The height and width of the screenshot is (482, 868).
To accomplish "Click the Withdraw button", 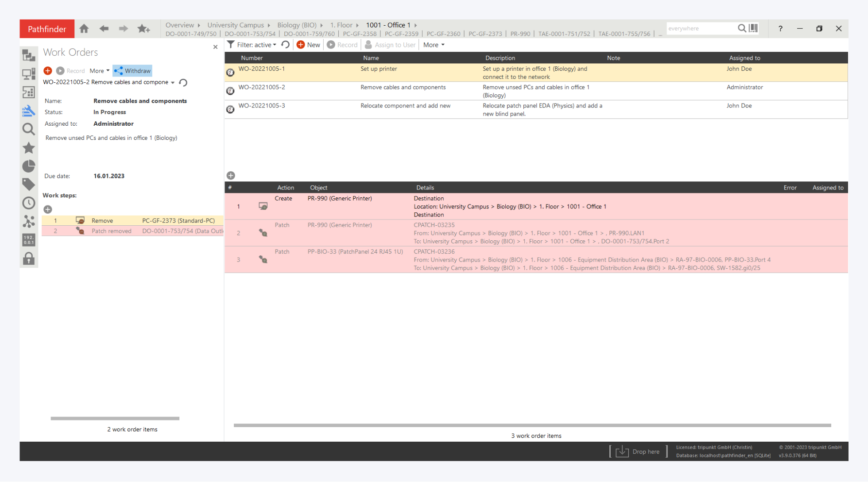I will click(x=132, y=71).
